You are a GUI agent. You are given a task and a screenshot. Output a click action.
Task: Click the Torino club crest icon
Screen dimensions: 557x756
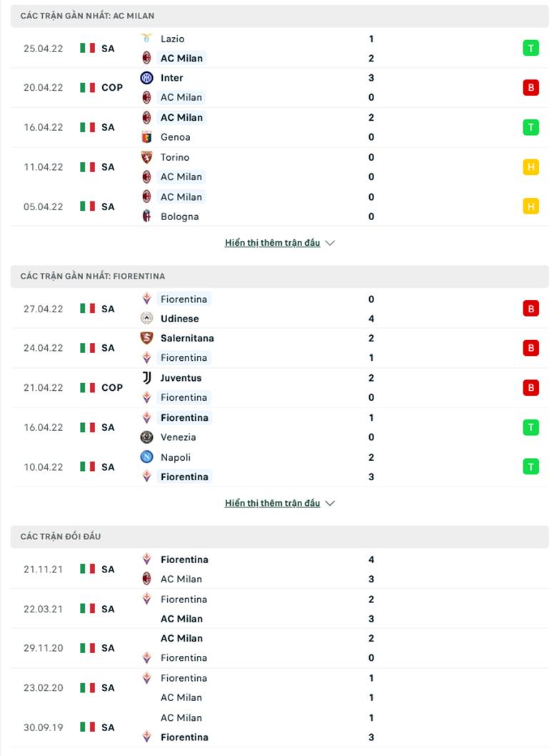pyautogui.click(x=146, y=157)
